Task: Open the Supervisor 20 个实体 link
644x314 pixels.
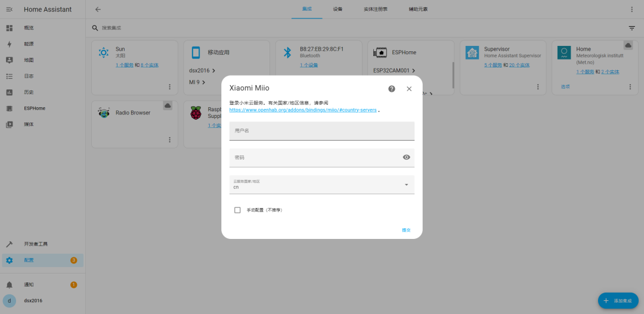Action: [x=519, y=66]
